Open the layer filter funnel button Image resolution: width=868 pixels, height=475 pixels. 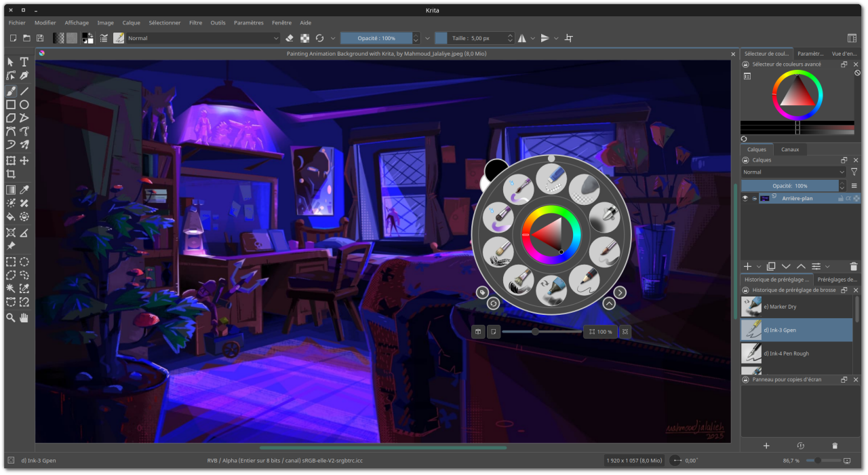click(854, 172)
